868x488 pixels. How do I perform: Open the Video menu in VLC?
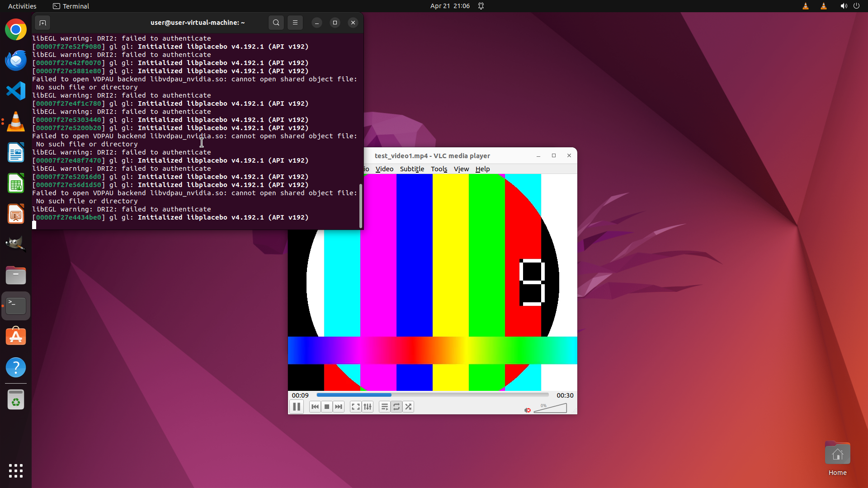coord(384,169)
